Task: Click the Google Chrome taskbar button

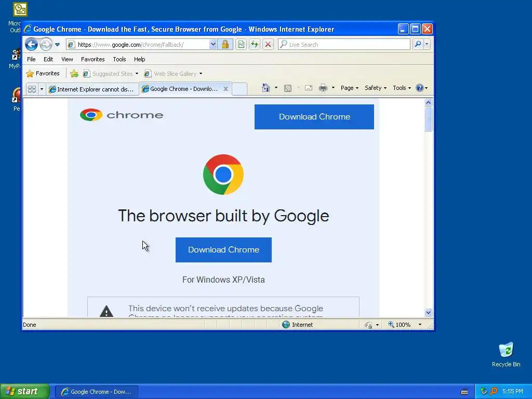Action: (x=96, y=392)
